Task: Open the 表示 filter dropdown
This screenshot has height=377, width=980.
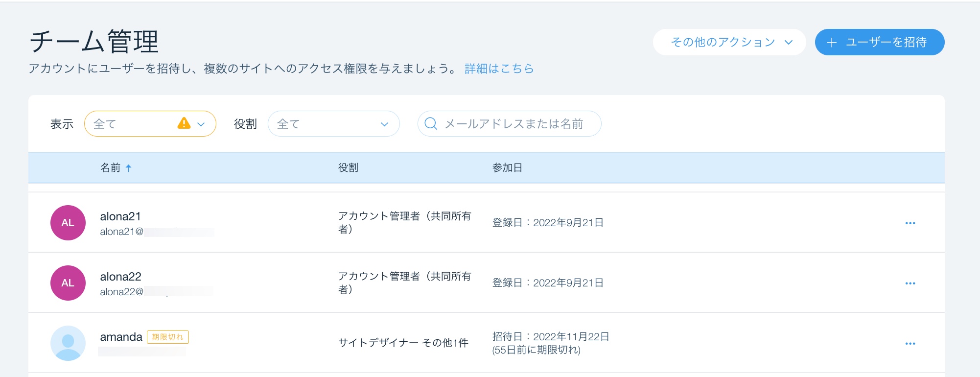Action: [x=150, y=123]
